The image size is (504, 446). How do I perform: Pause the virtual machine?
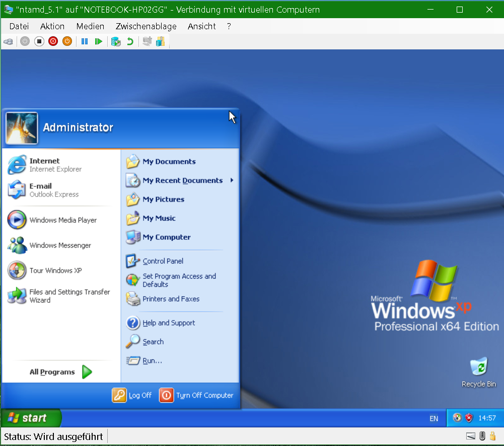(x=85, y=41)
